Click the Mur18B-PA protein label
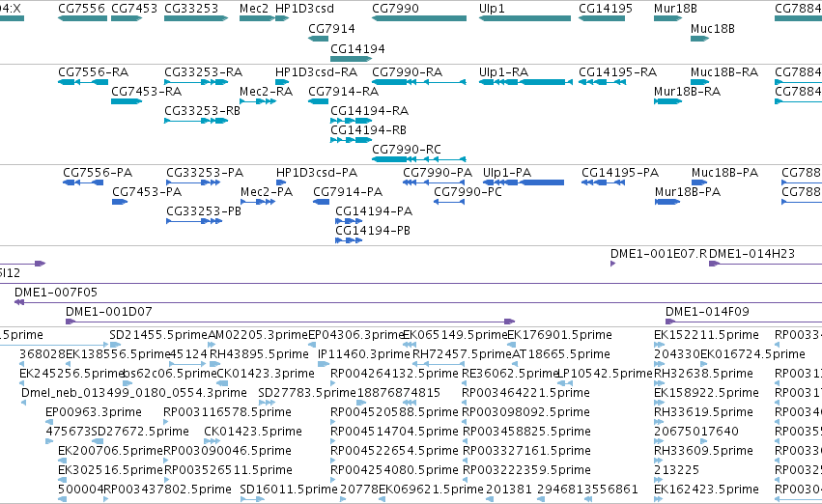This screenshot has width=822, height=504. pyautogui.click(x=688, y=192)
